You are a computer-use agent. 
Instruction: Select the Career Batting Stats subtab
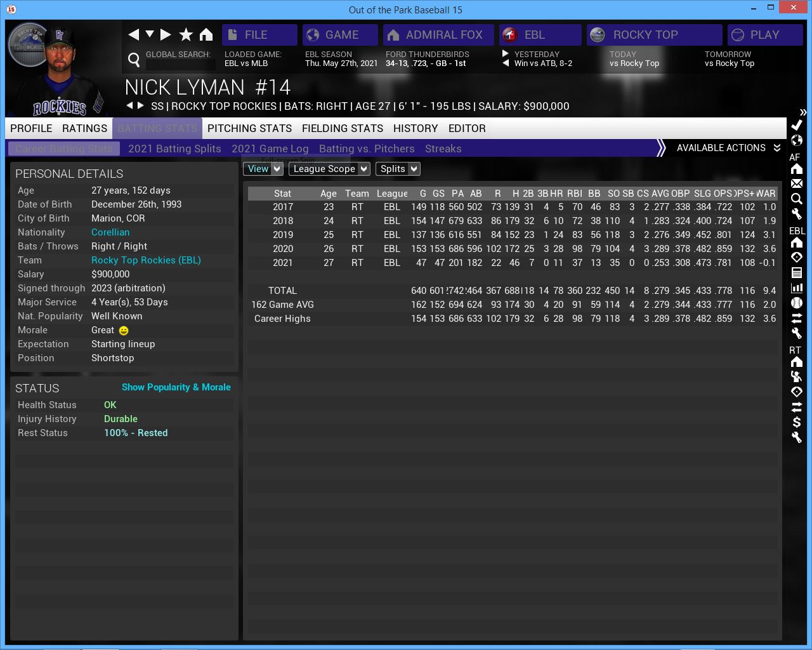click(63, 149)
